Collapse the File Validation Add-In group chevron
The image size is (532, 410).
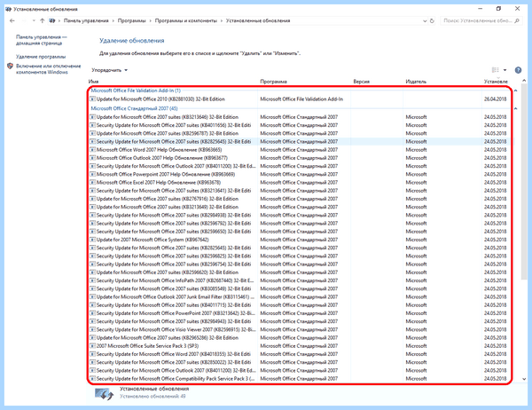click(x=516, y=91)
